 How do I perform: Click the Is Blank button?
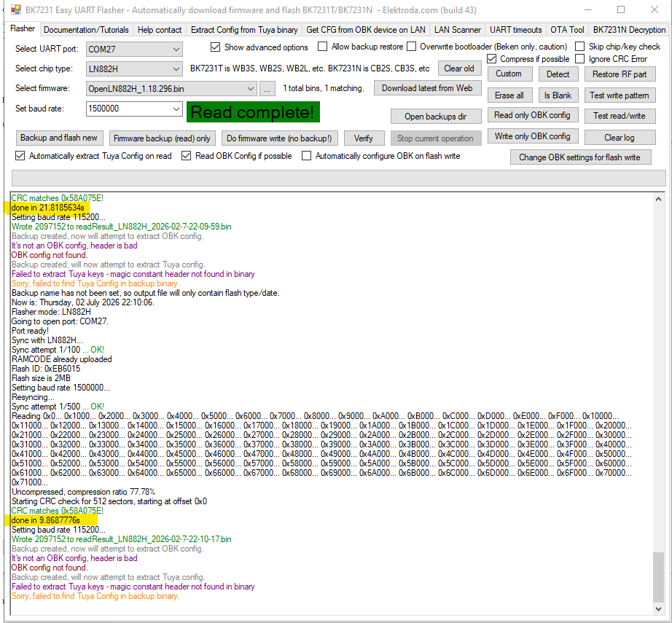click(x=558, y=95)
